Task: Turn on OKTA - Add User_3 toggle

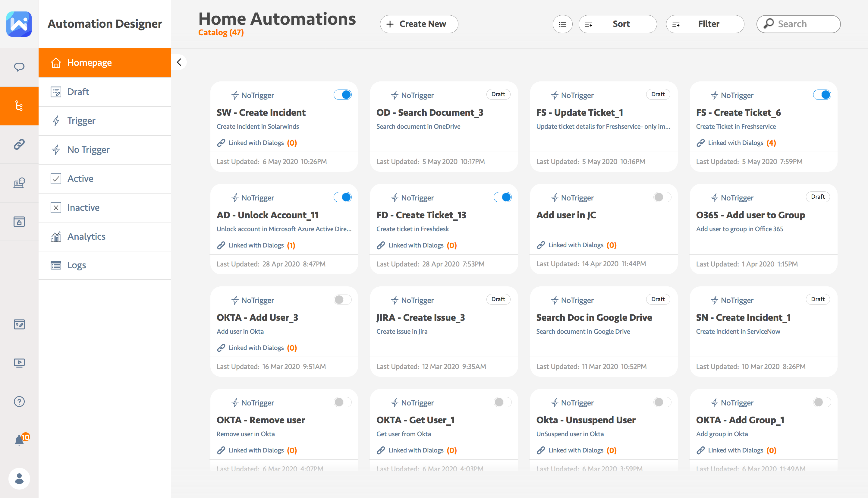Action: click(342, 300)
